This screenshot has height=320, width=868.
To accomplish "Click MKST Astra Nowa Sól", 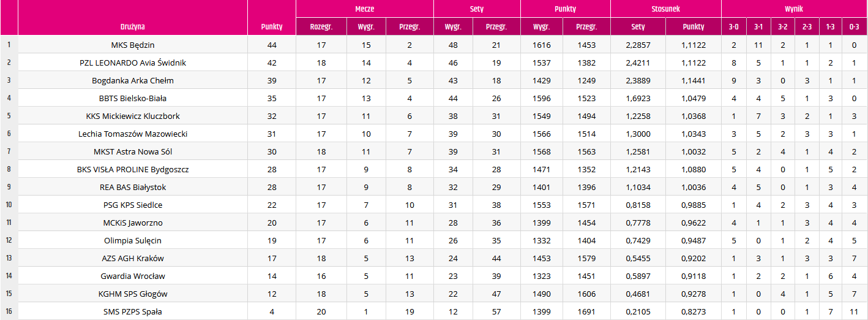I will click(x=133, y=151).
